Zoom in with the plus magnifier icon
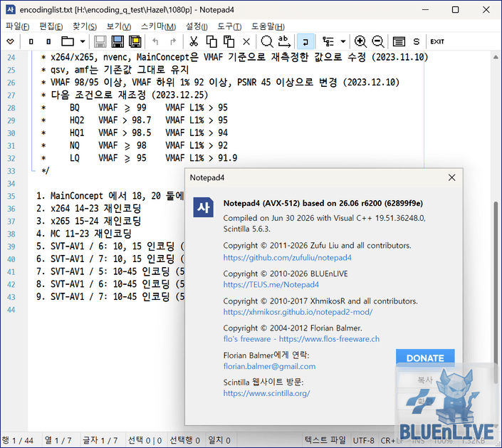The image size is (502, 448). [x=360, y=41]
